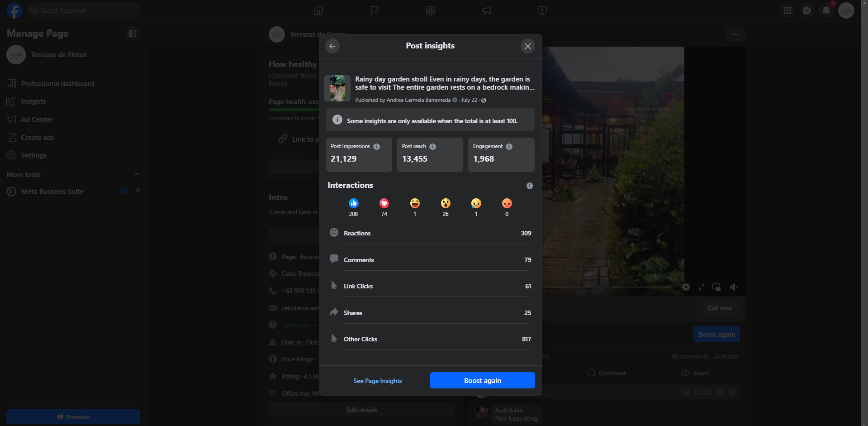
Task: Open the three-dots options menu
Action: click(735, 34)
